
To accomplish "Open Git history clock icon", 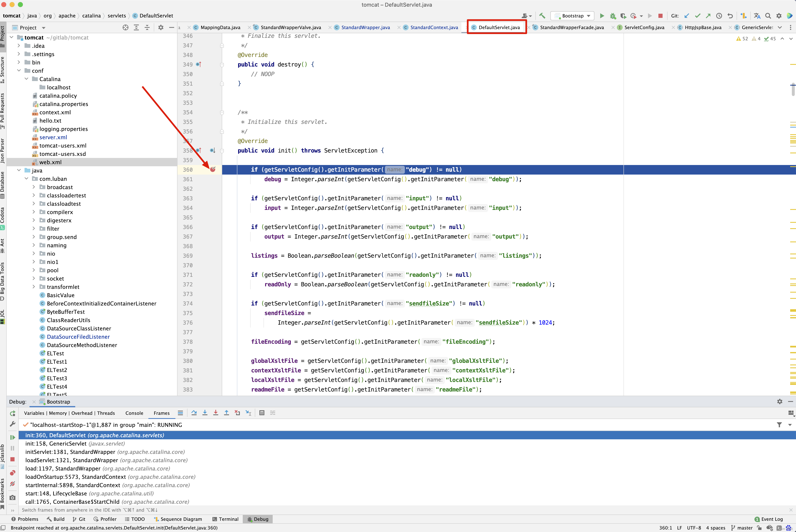I will (719, 16).
